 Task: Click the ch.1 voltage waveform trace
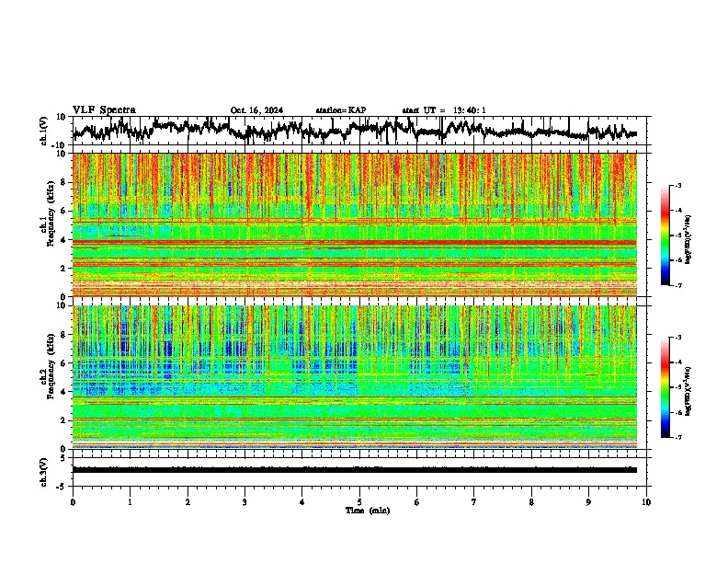[355, 130]
